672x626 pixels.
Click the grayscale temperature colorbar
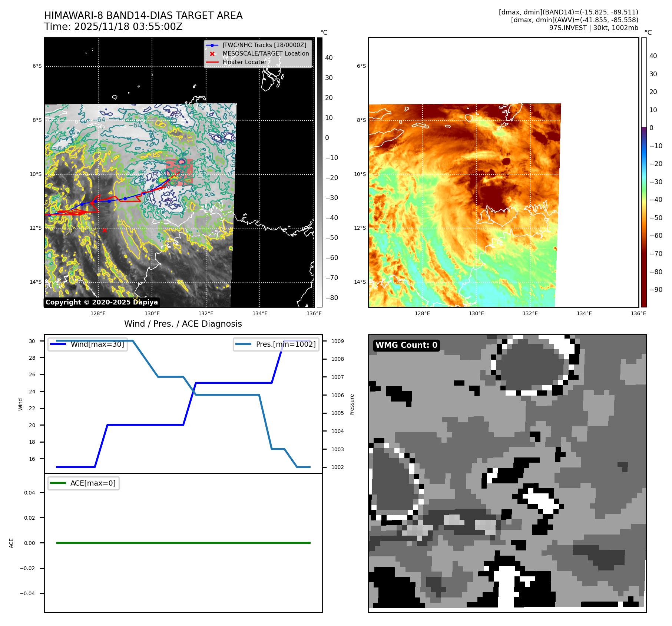point(320,172)
